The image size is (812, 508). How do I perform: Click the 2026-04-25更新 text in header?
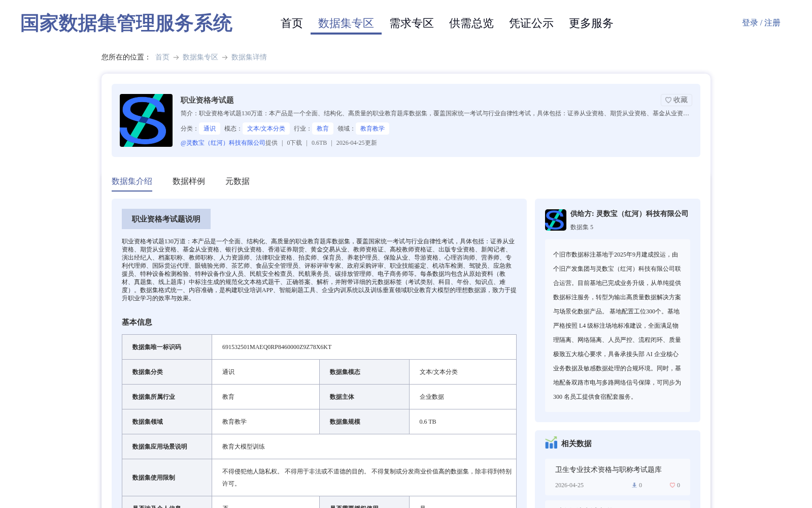tap(357, 143)
